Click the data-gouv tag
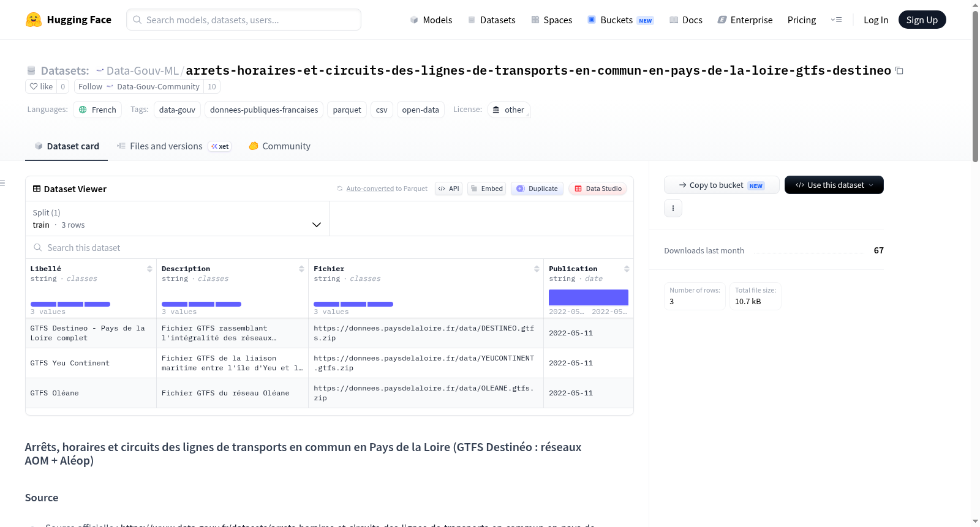This screenshot has height=527, width=980. [177, 110]
